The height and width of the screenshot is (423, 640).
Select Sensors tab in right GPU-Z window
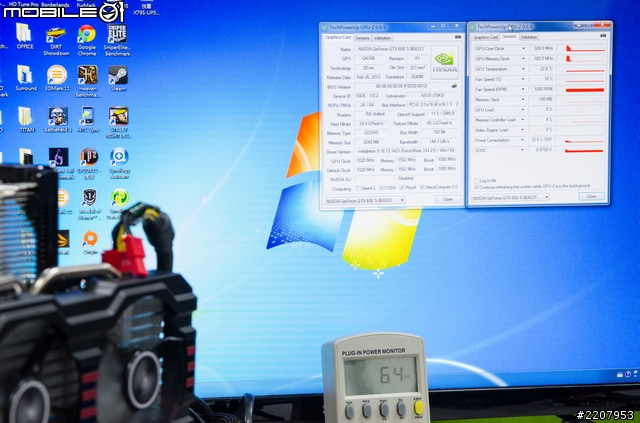click(509, 36)
